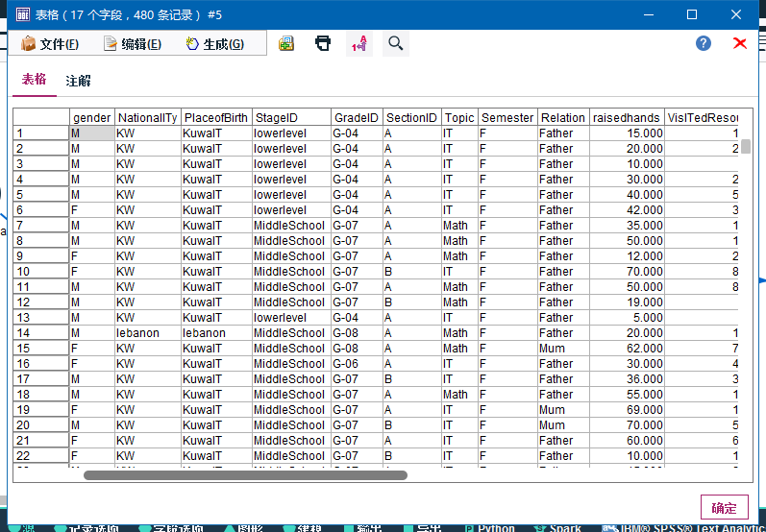Click the gender cell F in row 6

click(92, 210)
